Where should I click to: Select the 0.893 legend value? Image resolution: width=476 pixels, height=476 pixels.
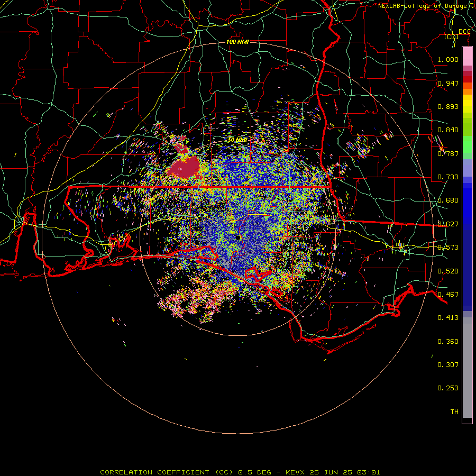(x=448, y=106)
